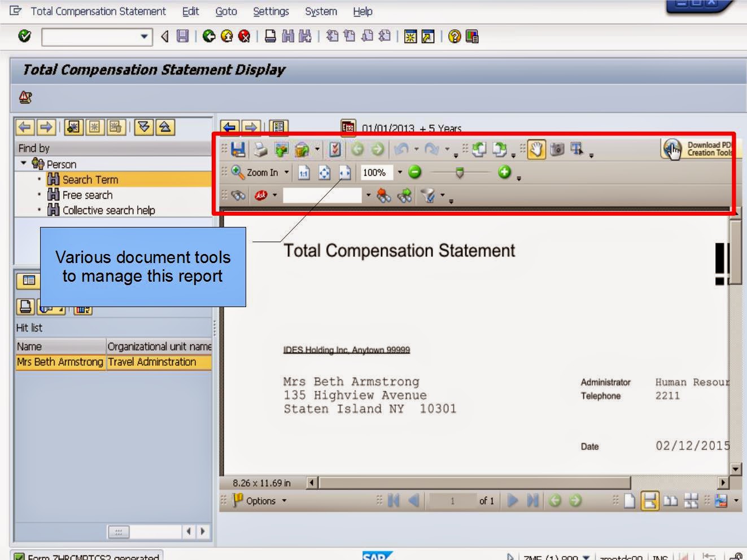Open the Settings menu
The height and width of the screenshot is (560, 747).
(x=270, y=11)
